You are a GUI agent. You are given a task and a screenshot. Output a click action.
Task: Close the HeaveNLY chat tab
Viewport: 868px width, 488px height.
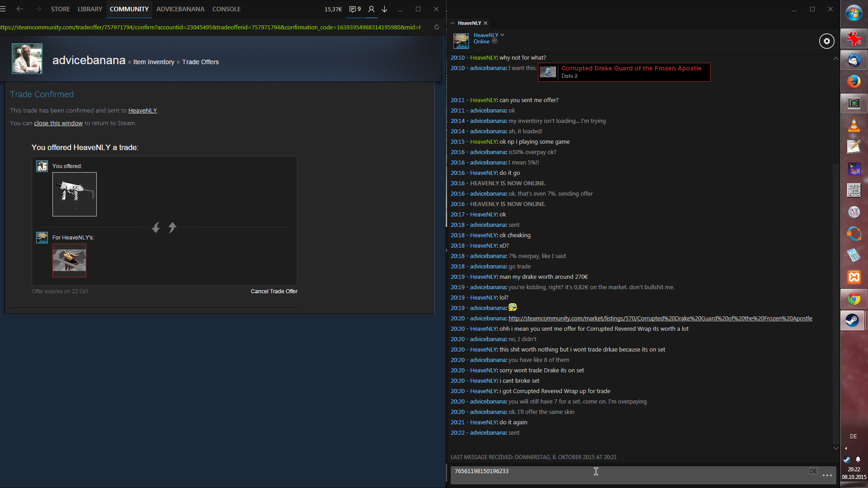coord(486,23)
